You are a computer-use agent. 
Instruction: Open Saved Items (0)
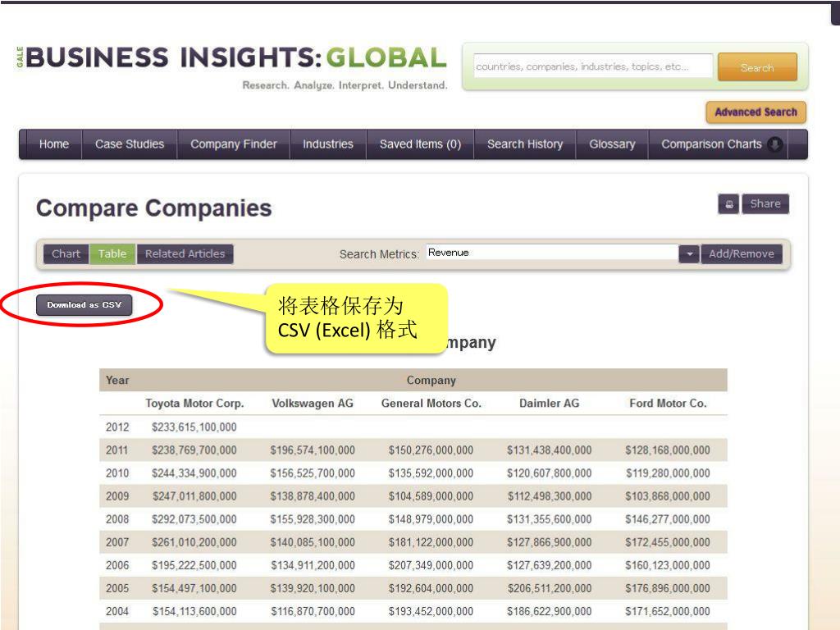[420, 144]
